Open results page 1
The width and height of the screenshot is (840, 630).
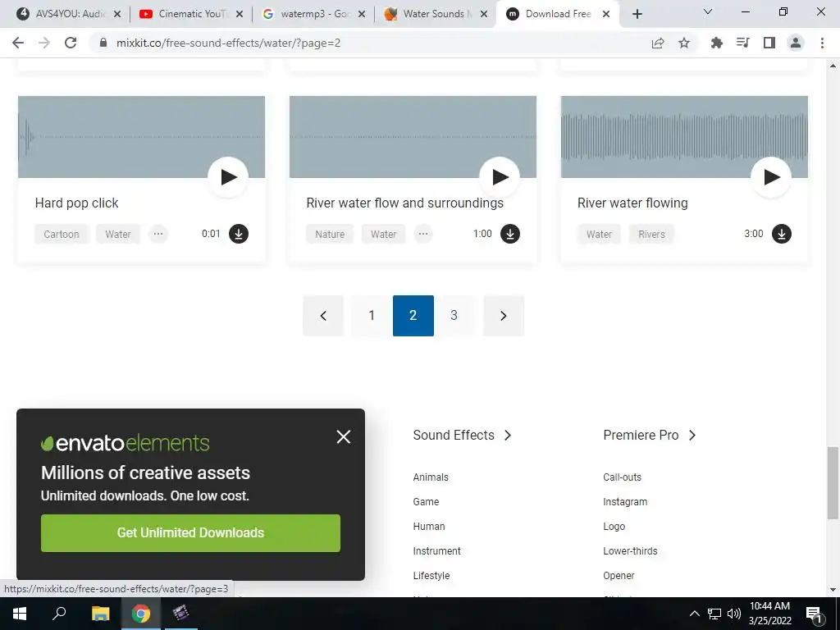coord(372,316)
